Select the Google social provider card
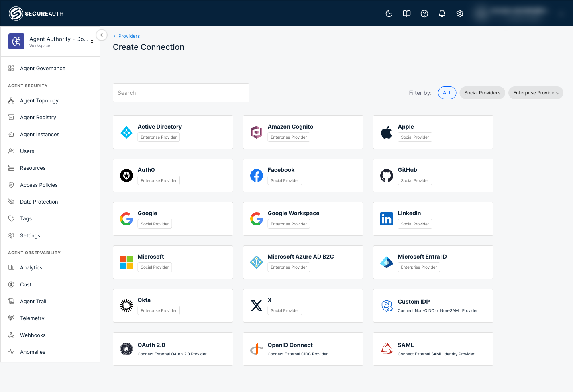 click(x=173, y=219)
